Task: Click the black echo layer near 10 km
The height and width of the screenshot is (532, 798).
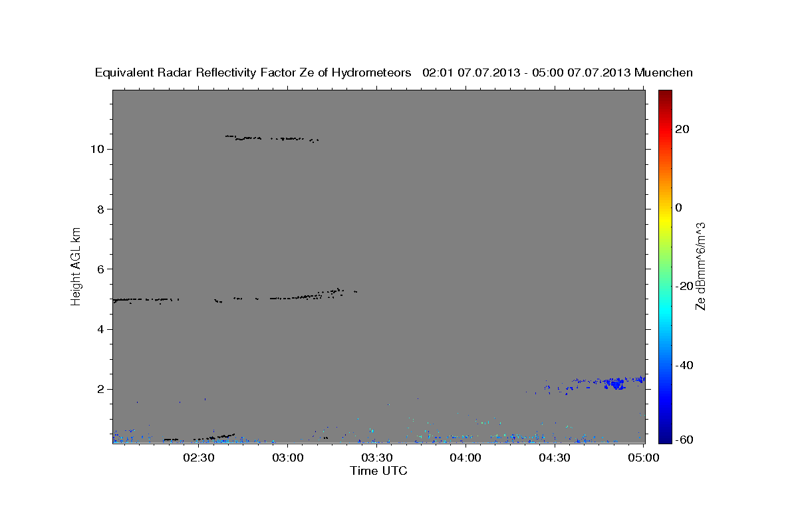Action: pos(271,138)
